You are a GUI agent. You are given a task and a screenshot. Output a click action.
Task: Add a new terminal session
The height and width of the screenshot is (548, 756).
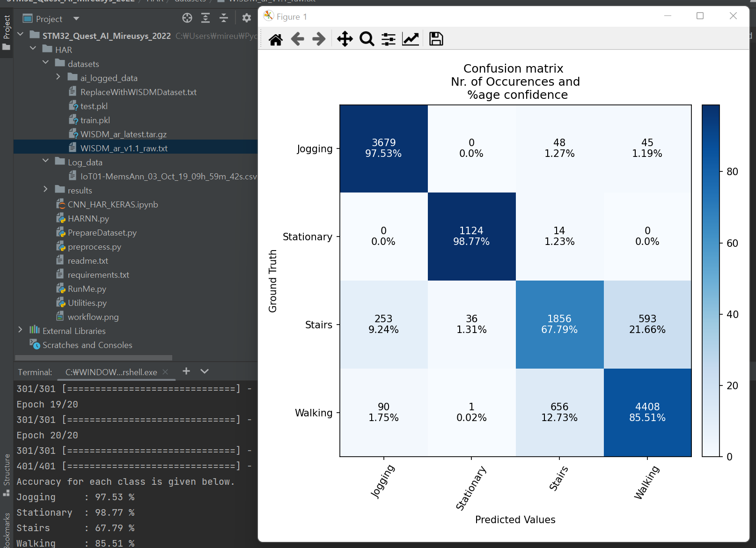186,371
